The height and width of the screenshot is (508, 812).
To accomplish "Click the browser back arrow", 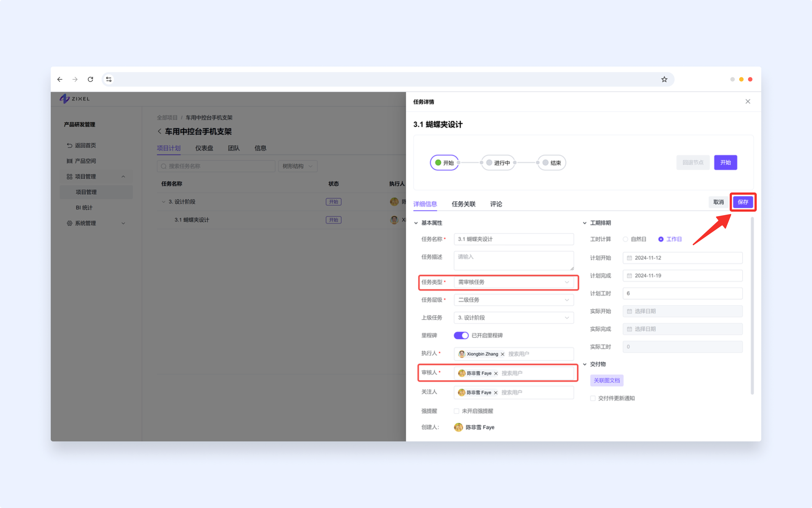I will 60,79.
